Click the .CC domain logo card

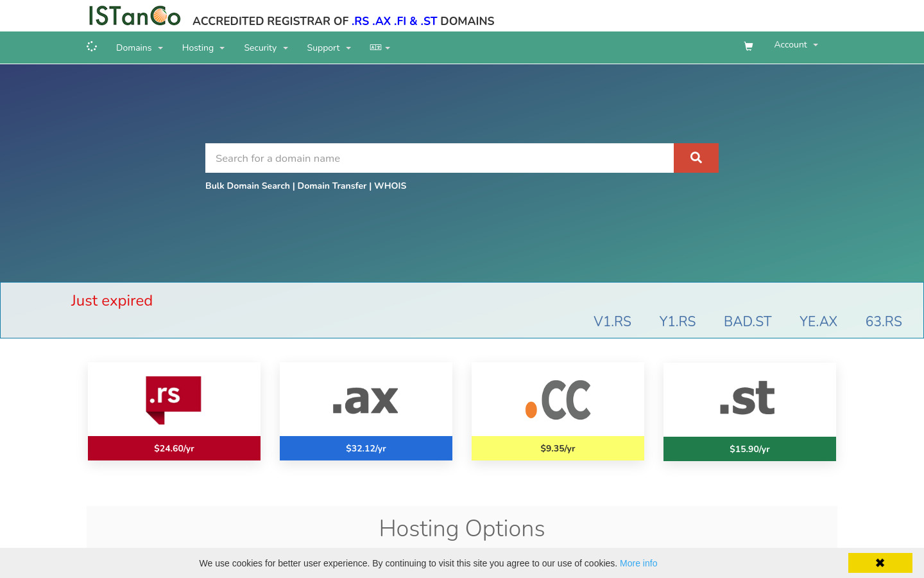tap(558, 399)
